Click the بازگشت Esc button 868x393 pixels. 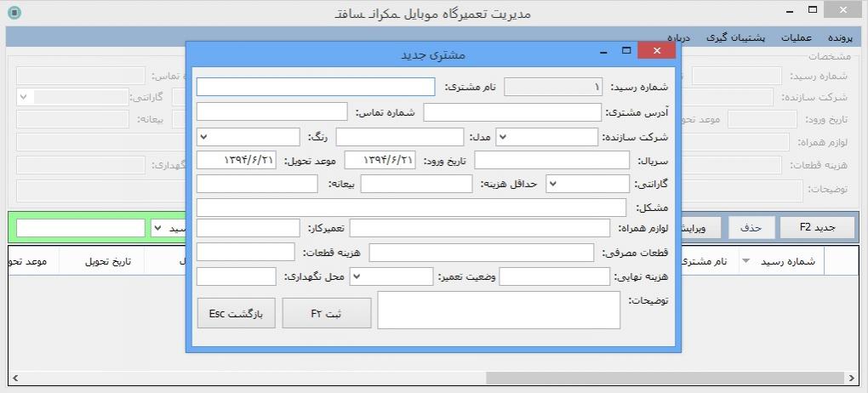[x=236, y=313]
